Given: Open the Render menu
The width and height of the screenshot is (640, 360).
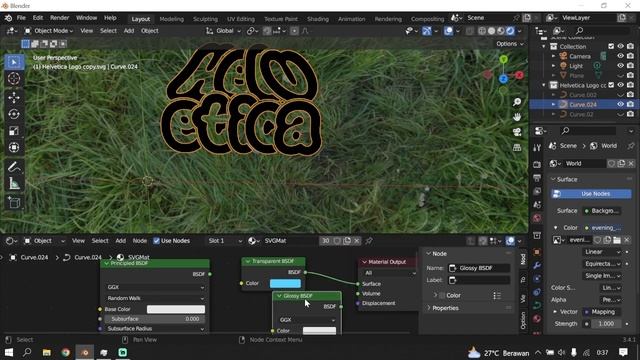Looking at the screenshot, I should 60,18.
